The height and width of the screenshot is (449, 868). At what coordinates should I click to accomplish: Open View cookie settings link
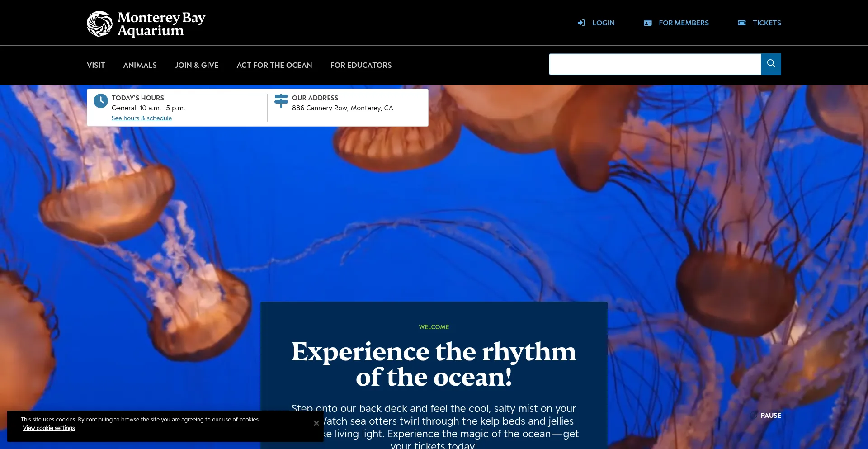coord(49,428)
